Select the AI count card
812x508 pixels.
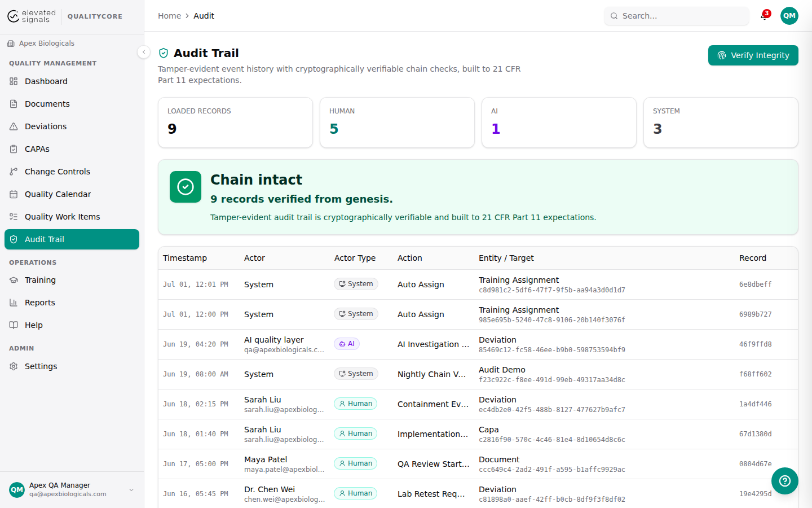559,122
